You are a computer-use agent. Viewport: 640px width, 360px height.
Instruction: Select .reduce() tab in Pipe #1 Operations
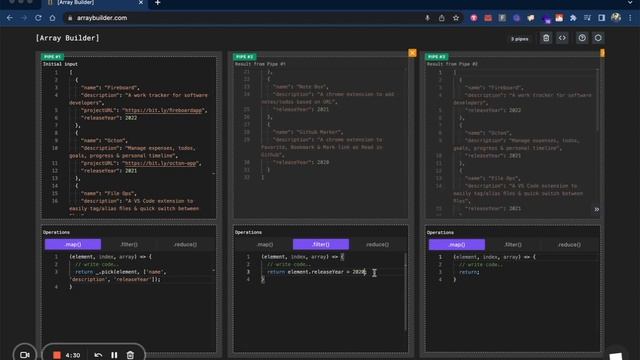pos(185,244)
